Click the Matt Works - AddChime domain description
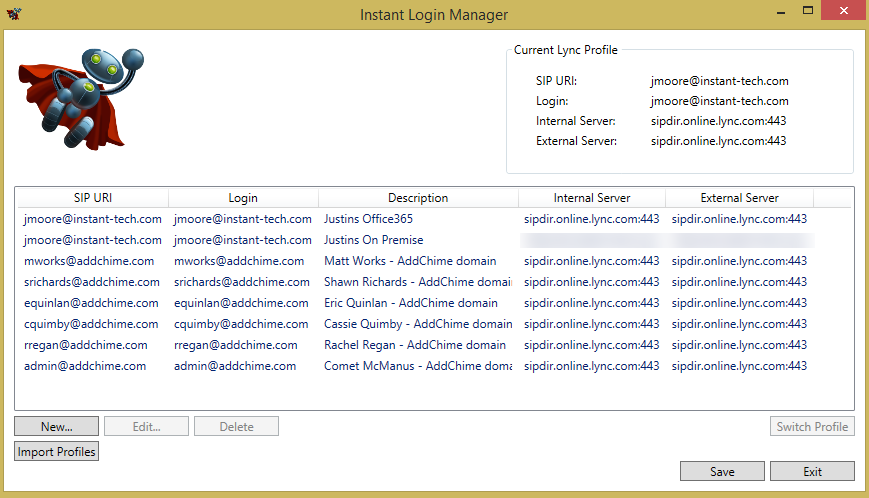Image resolution: width=869 pixels, height=498 pixels. [x=410, y=261]
